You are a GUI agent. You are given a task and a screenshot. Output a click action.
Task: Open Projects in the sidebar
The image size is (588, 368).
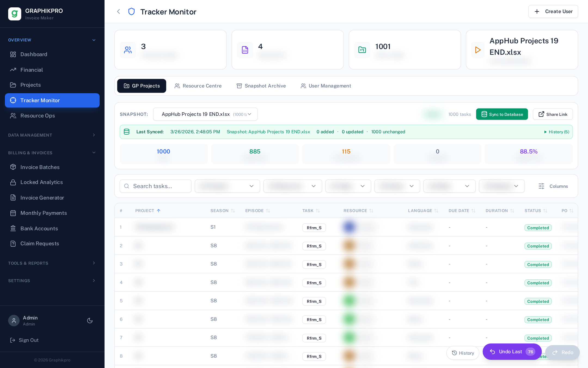pos(52,85)
